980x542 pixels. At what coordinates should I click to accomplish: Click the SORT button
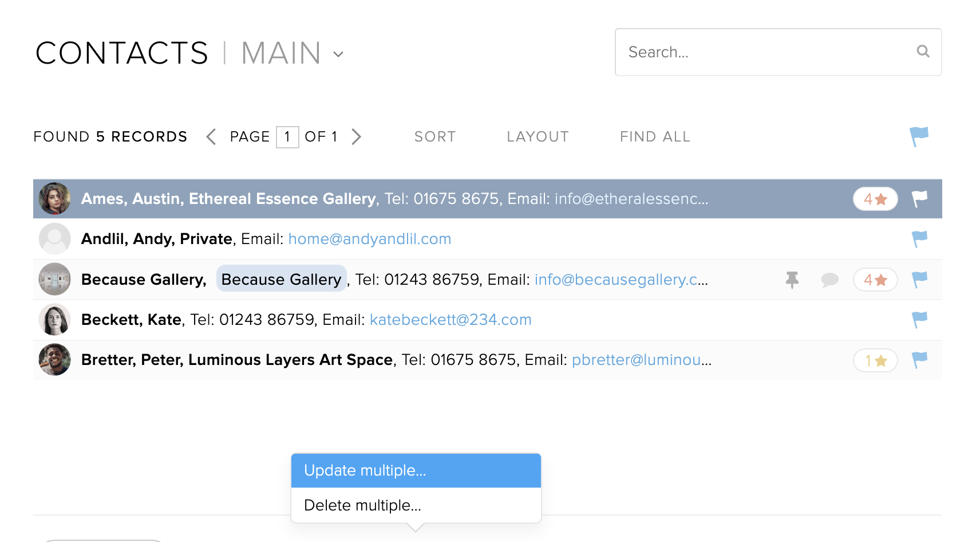tap(435, 136)
